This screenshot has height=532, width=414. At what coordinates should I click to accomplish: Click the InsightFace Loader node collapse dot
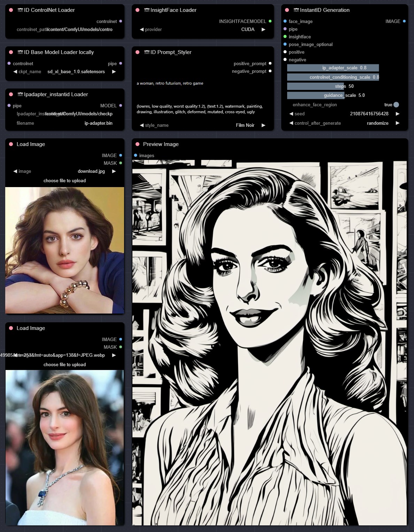click(x=137, y=10)
